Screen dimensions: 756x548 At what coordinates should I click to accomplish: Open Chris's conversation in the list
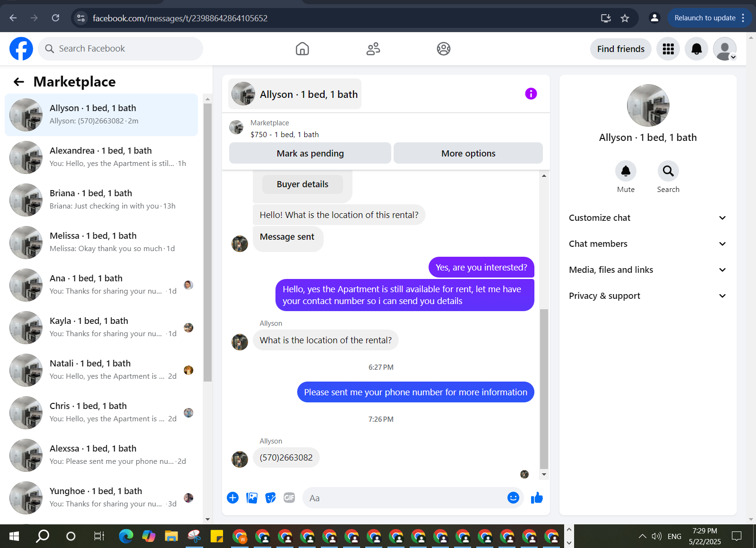[101, 413]
